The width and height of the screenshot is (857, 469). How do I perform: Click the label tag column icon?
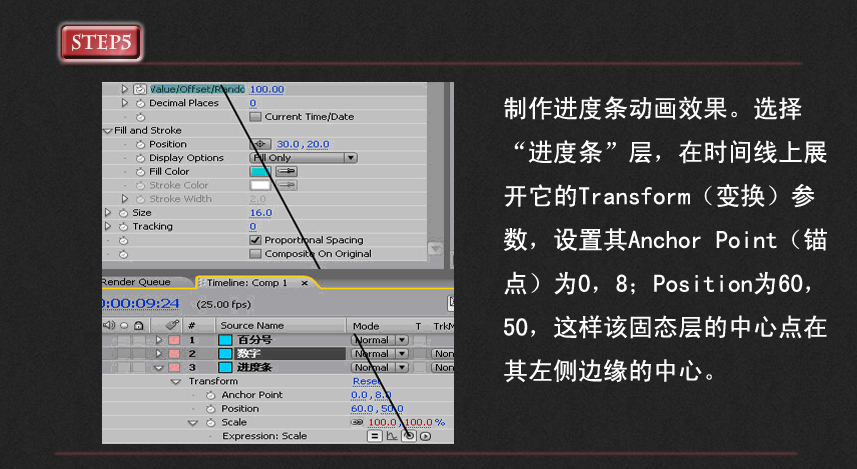(x=173, y=325)
